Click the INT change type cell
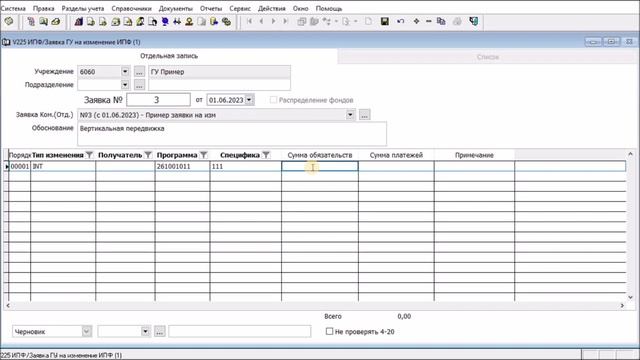The height and width of the screenshot is (360, 640). point(63,166)
